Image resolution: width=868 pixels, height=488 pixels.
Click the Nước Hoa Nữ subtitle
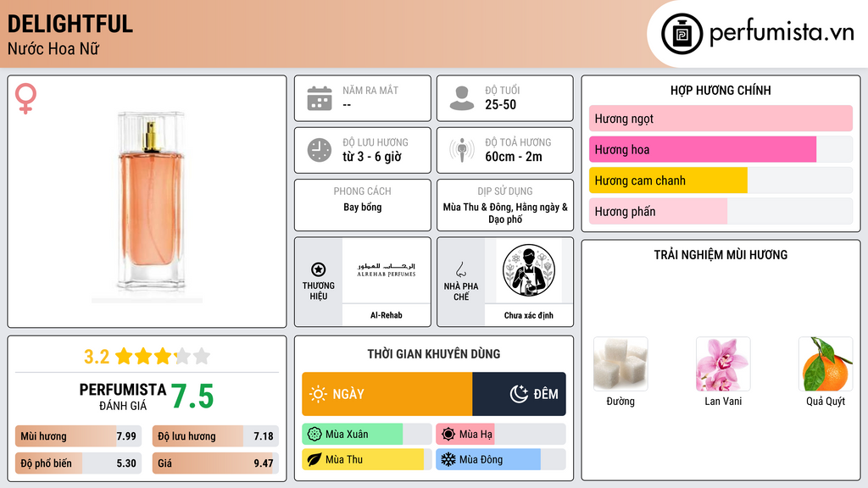click(53, 48)
